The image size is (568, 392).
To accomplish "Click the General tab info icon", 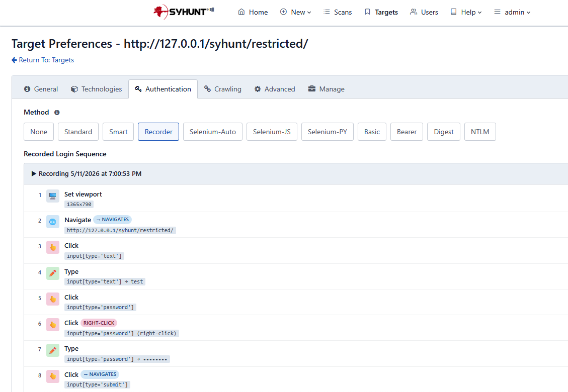I will coord(27,89).
